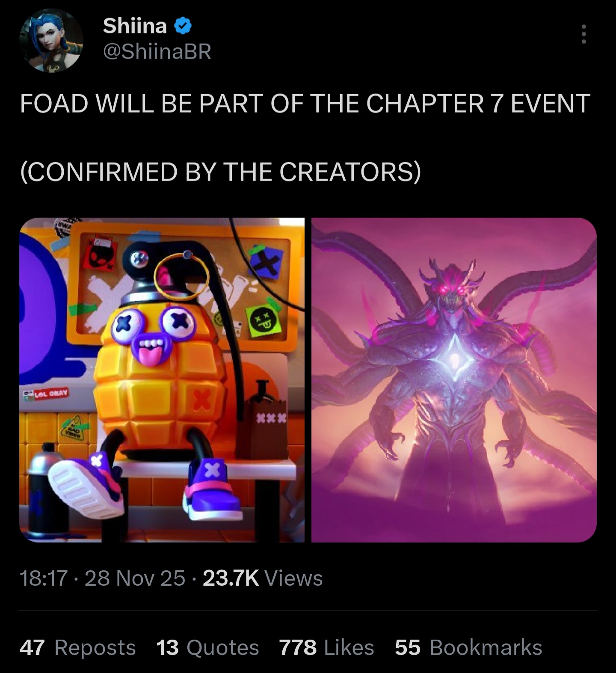The image size is (616, 673).
Task: Open Shiina's profile avatar
Action: coord(51,40)
